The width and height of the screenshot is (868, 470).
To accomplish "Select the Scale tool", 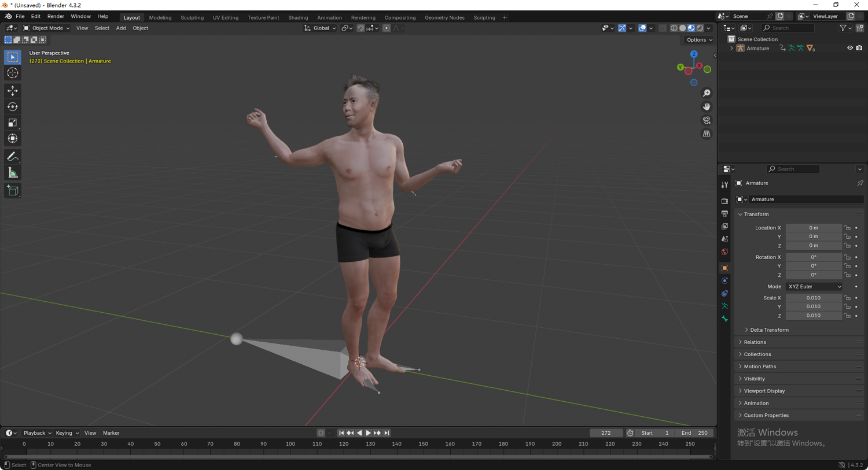I will pos(12,123).
